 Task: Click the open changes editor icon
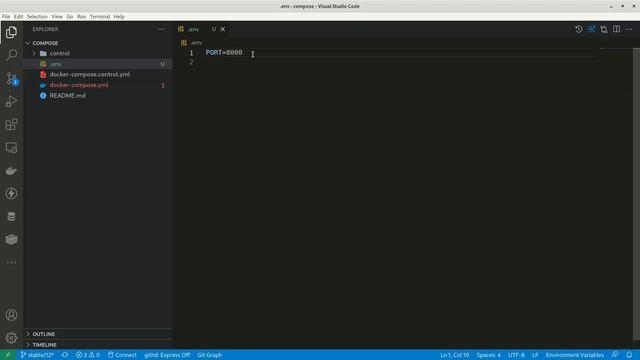click(x=591, y=29)
